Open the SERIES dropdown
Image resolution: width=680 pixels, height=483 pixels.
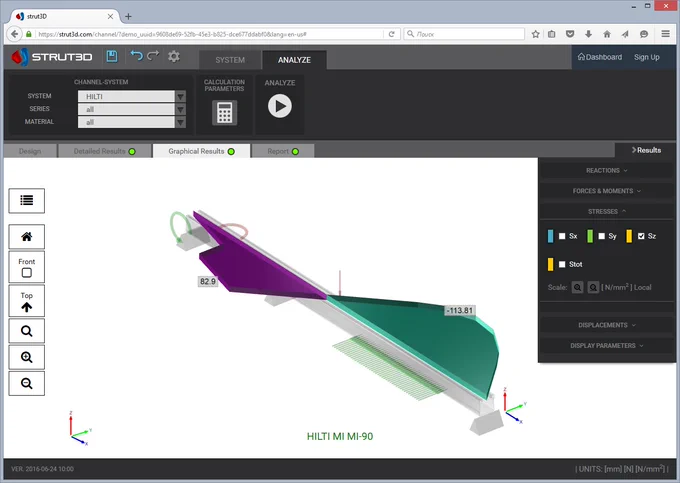132,109
